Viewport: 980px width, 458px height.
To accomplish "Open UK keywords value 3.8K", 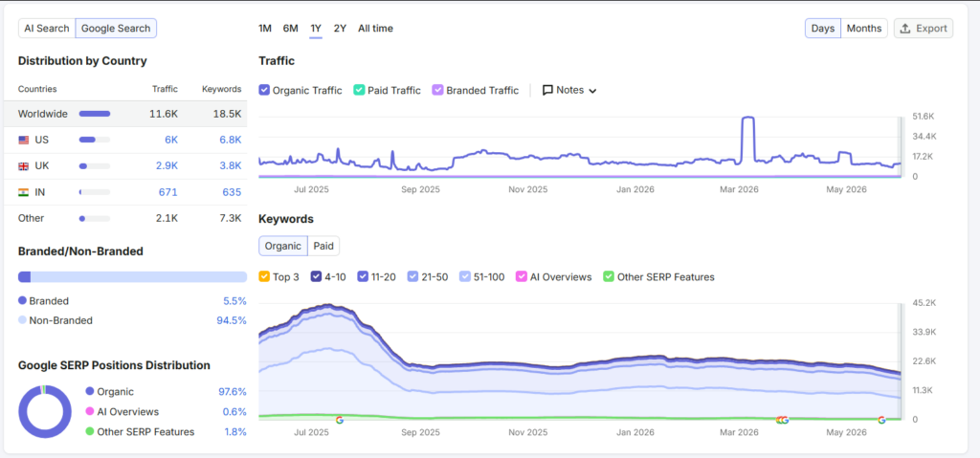I will tap(230, 166).
